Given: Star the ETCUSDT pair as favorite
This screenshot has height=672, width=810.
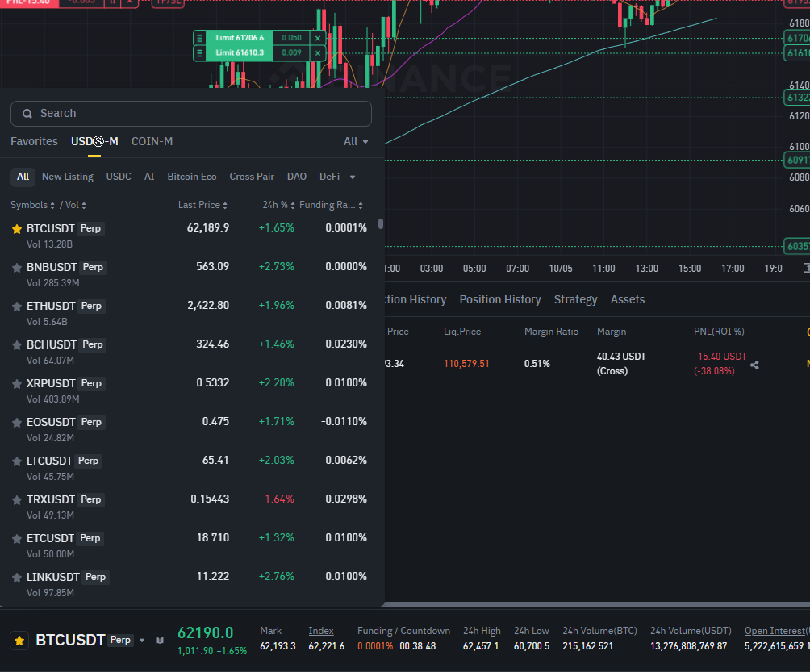Looking at the screenshot, I should pos(17,539).
